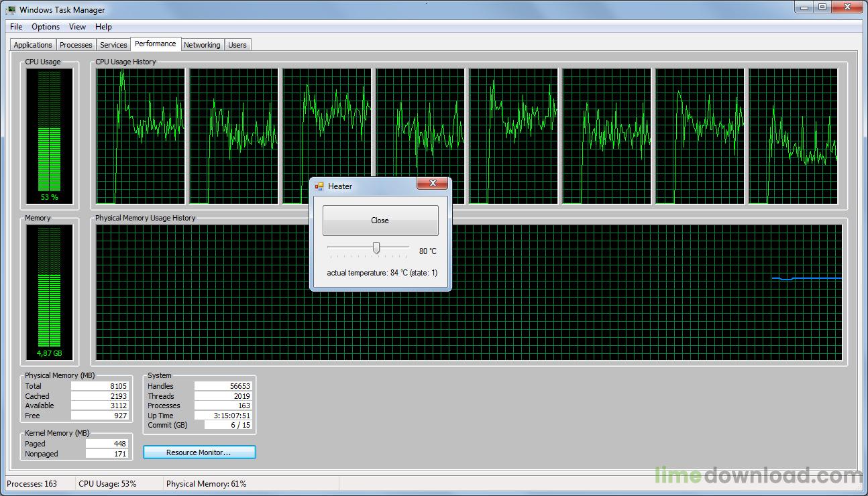Click the Total memory value 8105
Viewport: 868px width, 496px height.
pos(100,386)
